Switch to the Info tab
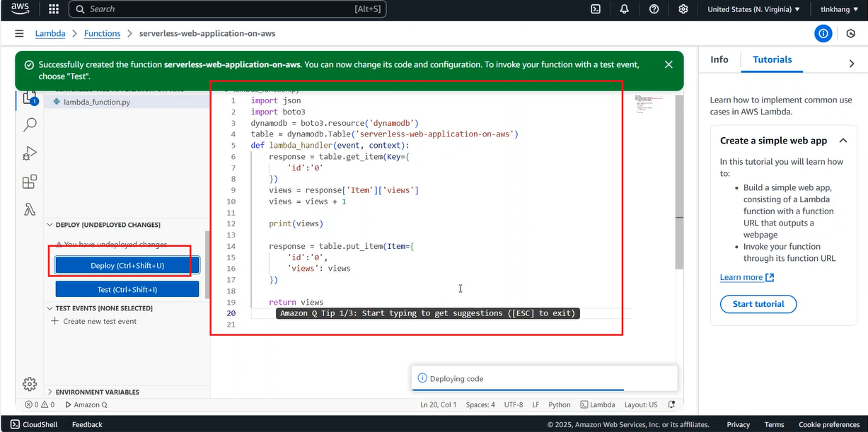The width and height of the screenshot is (868, 432). point(719,60)
